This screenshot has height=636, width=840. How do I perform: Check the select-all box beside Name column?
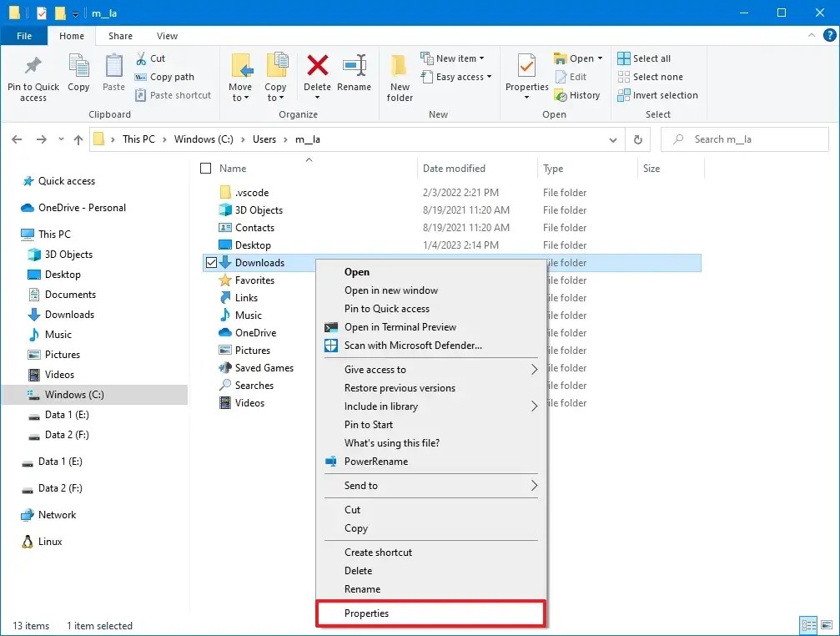click(x=204, y=168)
